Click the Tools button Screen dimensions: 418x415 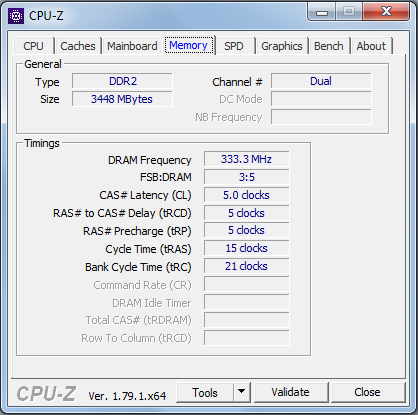click(205, 392)
